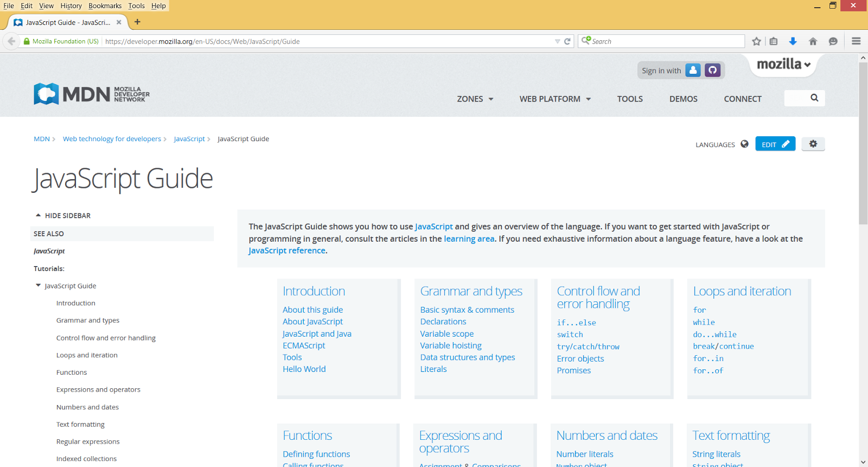The image size is (868, 467).
Task: Close the JavaScript Guide browser tab
Action: pos(119,22)
